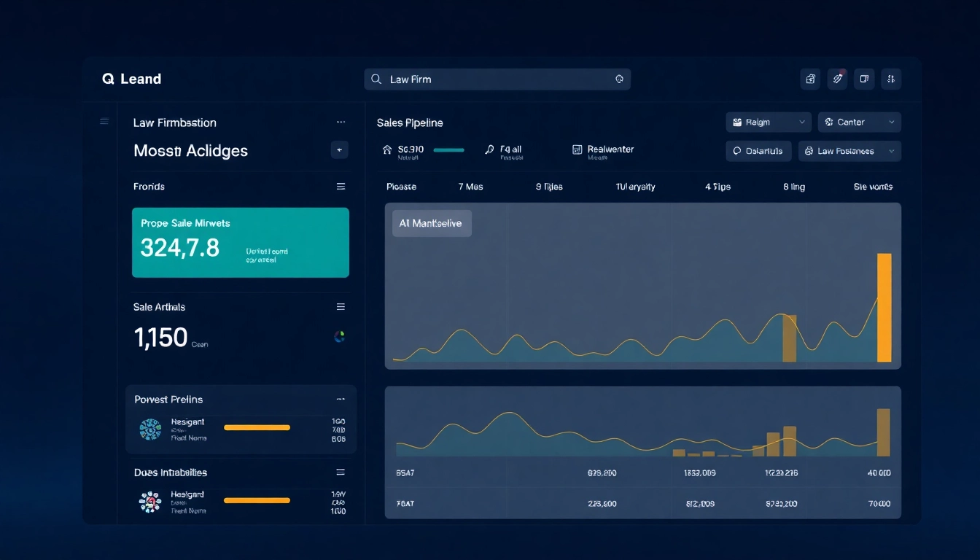The height and width of the screenshot is (560, 980).
Task: Select the house icon next to S6,310
Action: [386, 149]
